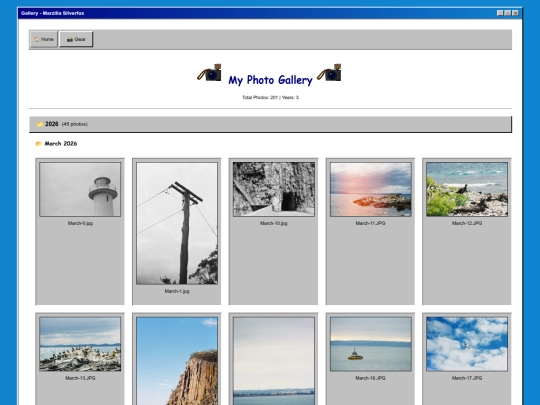This screenshot has height=405, width=540.
Task: Click the My Photo Gallery heading
Action: coord(270,80)
